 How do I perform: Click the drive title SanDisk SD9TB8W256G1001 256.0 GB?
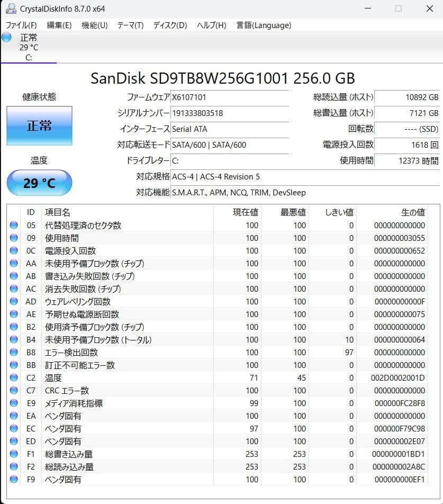tap(223, 78)
